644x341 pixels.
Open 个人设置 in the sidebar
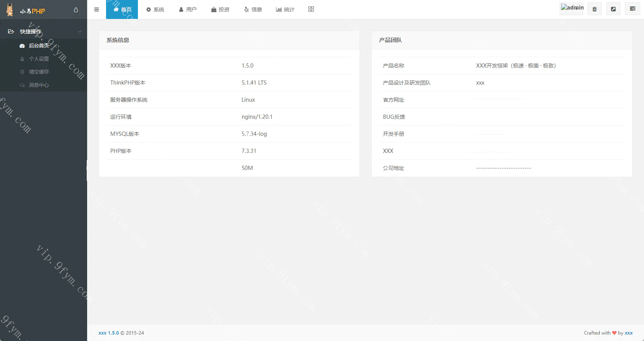39,59
